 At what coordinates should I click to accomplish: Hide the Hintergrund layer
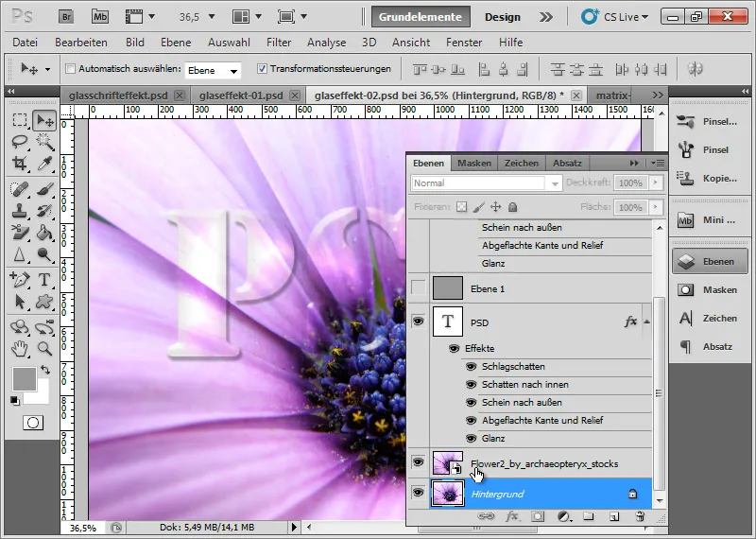pyautogui.click(x=418, y=493)
